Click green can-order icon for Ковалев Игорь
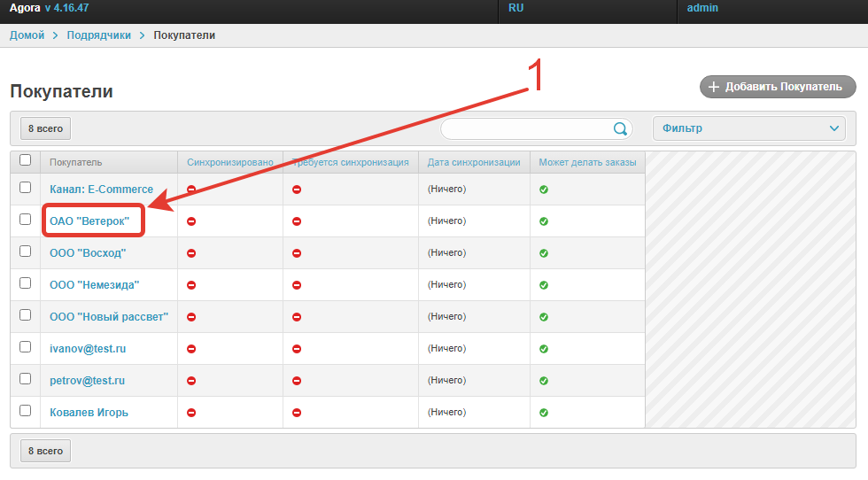The height and width of the screenshot is (480, 868). pos(544,413)
